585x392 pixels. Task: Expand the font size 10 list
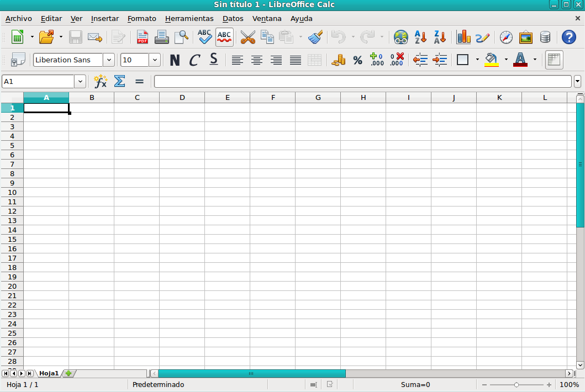[x=155, y=60]
